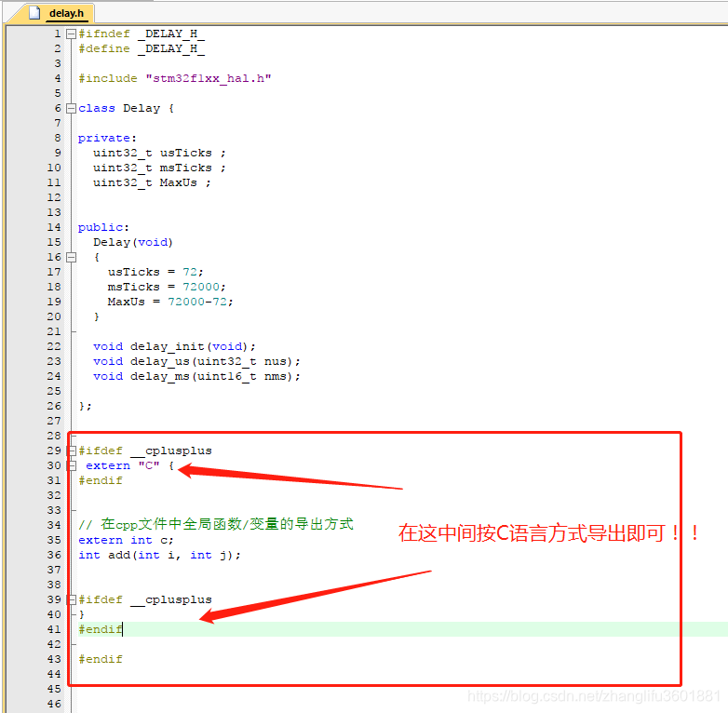Click 'void delay_init(void);' declaration
The image size is (728, 713).
[x=174, y=347]
